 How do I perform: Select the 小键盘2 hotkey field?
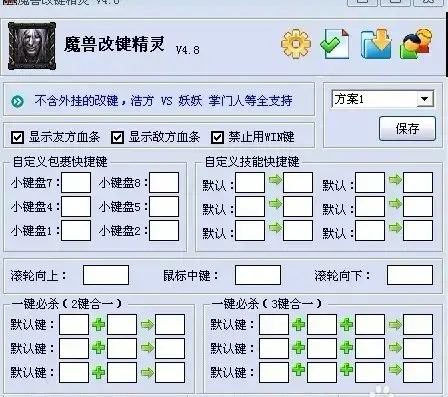164,230
